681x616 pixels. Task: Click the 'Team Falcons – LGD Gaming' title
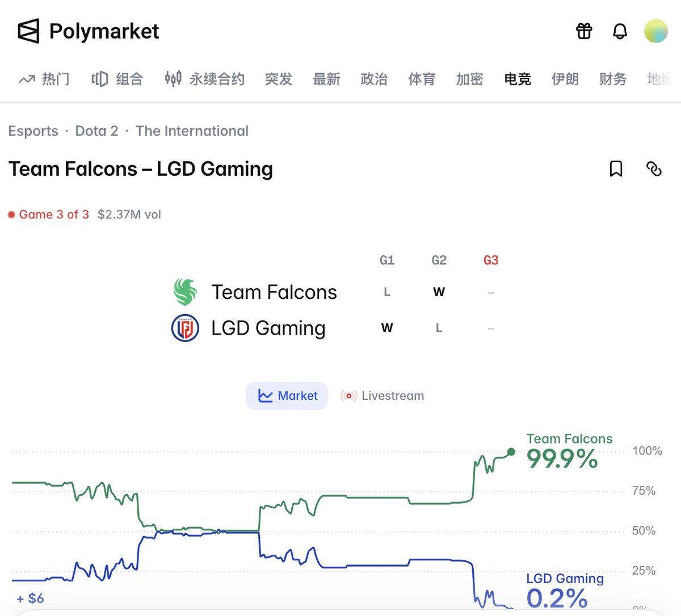pyautogui.click(x=141, y=169)
